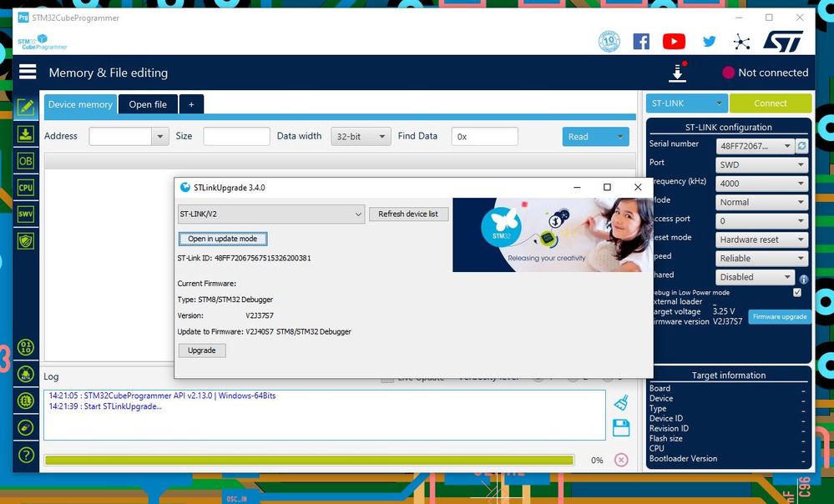Click the STM32CubeProgrammer API v2.13.0 log line

pyautogui.click(x=162, y=396)
